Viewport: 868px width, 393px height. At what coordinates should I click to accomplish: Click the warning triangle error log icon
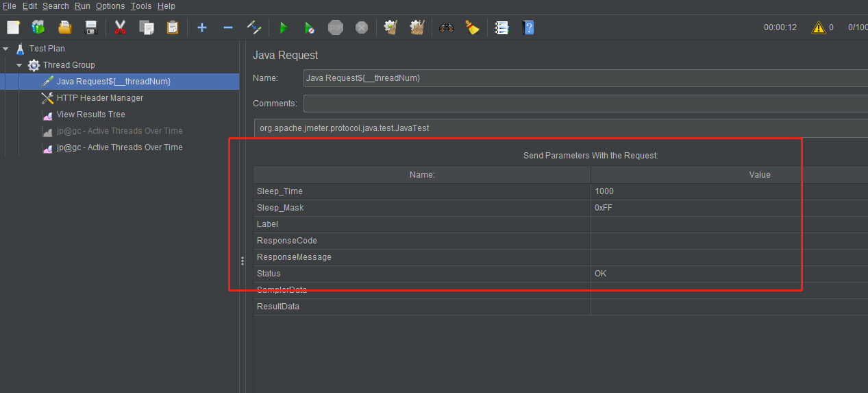pos(819,27)
